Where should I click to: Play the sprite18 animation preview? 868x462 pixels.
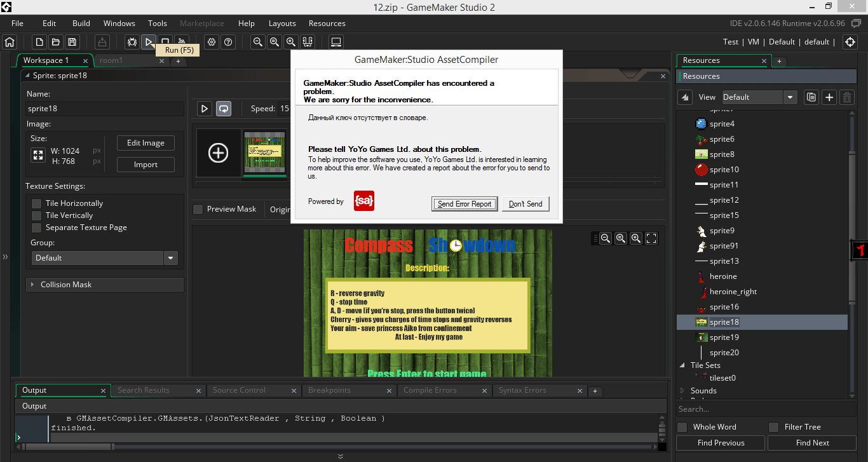click(x=205, y=109)
